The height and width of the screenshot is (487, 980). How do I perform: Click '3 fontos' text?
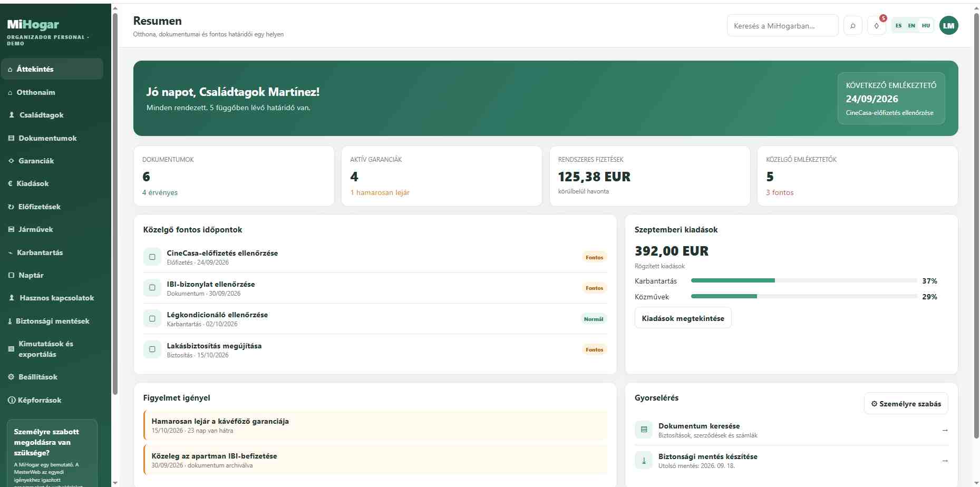(x=780, y=192)
